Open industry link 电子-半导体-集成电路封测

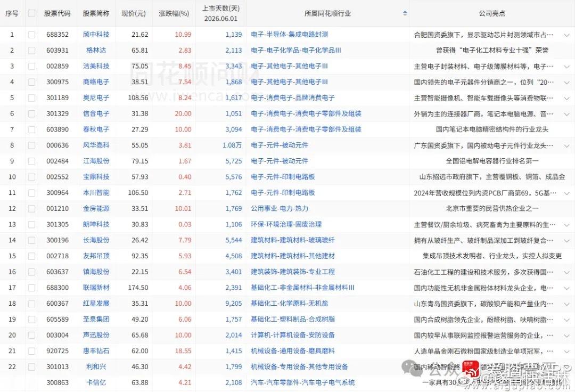289,35
